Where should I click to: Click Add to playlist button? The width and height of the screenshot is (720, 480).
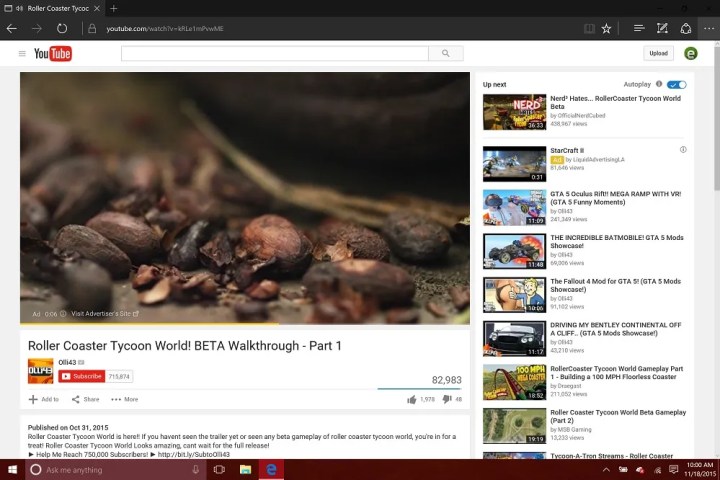click(44, 399)
